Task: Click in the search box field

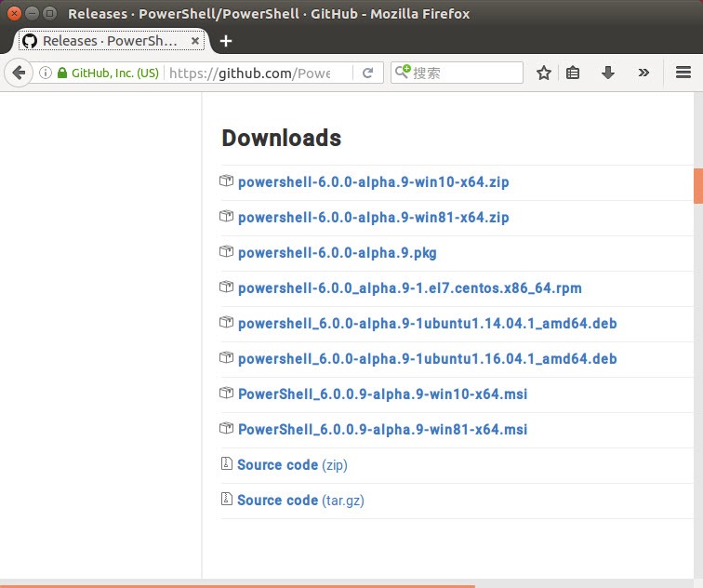Action: [465, 73]
